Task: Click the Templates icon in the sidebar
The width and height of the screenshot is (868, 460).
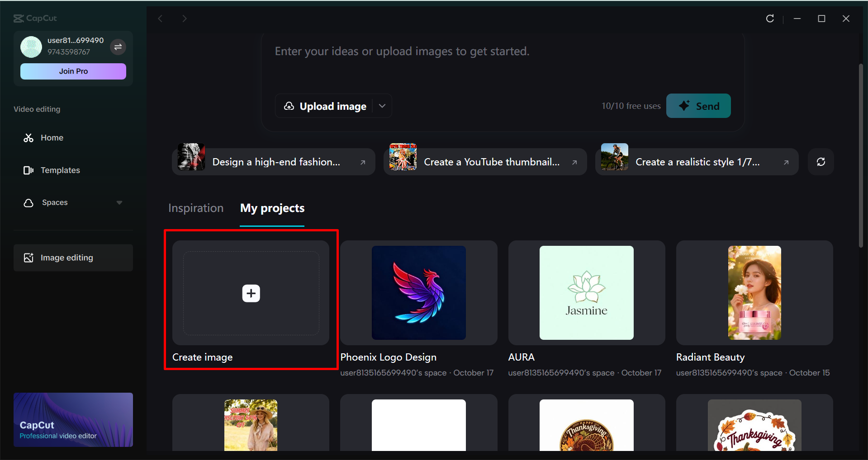Action: pyautogui.click(x=28, y=170)
